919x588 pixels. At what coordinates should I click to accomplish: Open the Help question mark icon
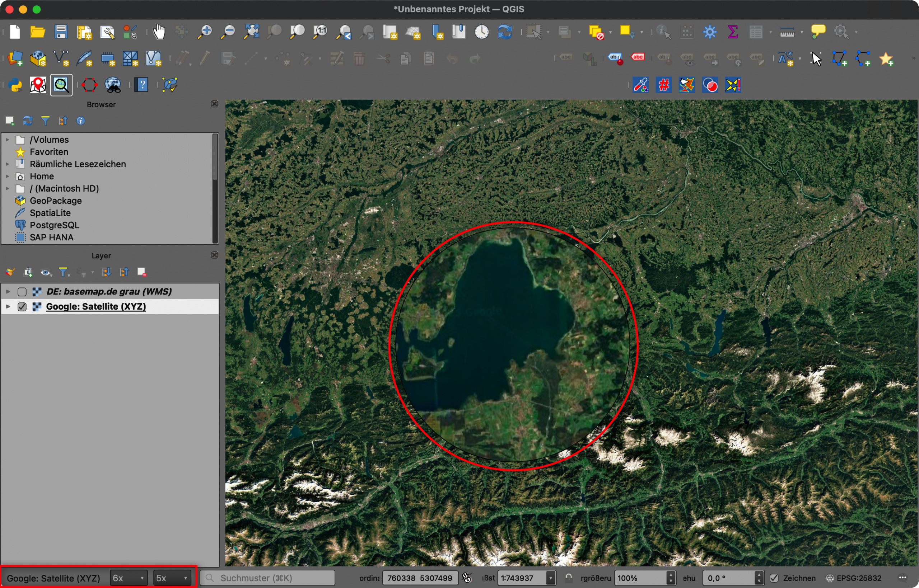pos(142,85)
